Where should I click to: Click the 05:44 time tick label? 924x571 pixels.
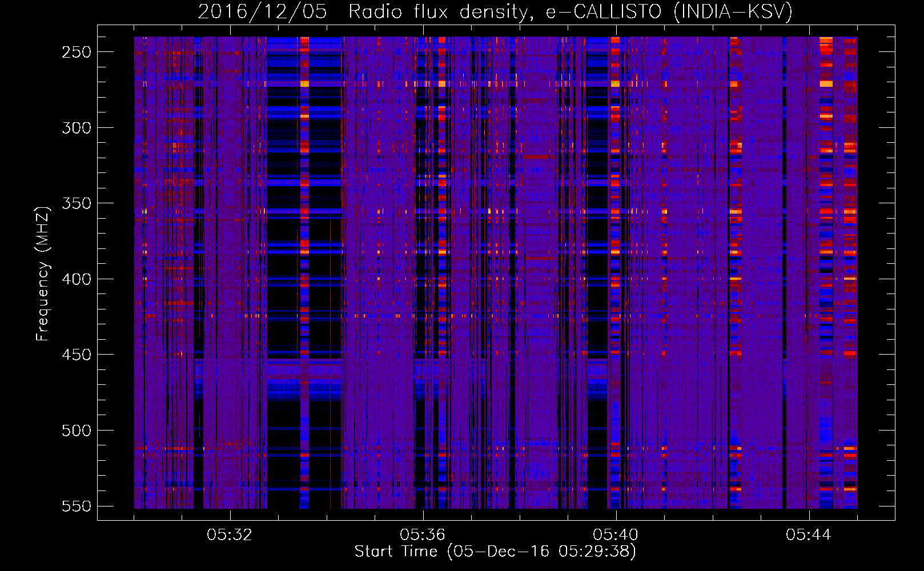tap(809, 535)
